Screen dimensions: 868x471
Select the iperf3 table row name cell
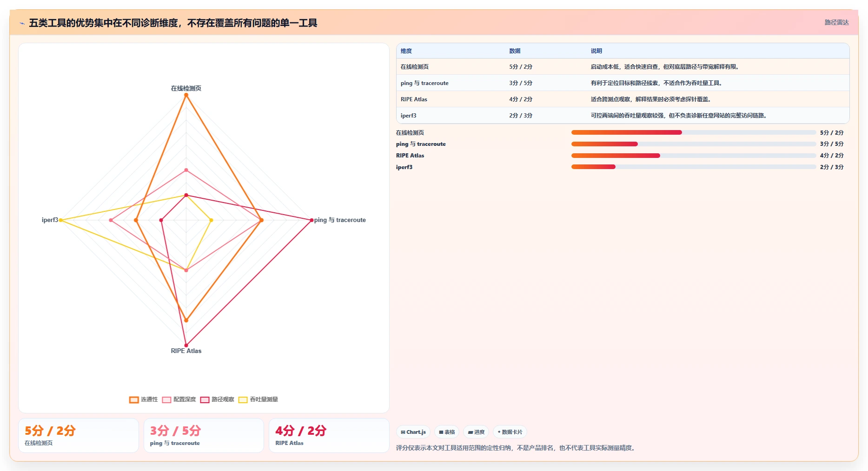tap(451, 116)
